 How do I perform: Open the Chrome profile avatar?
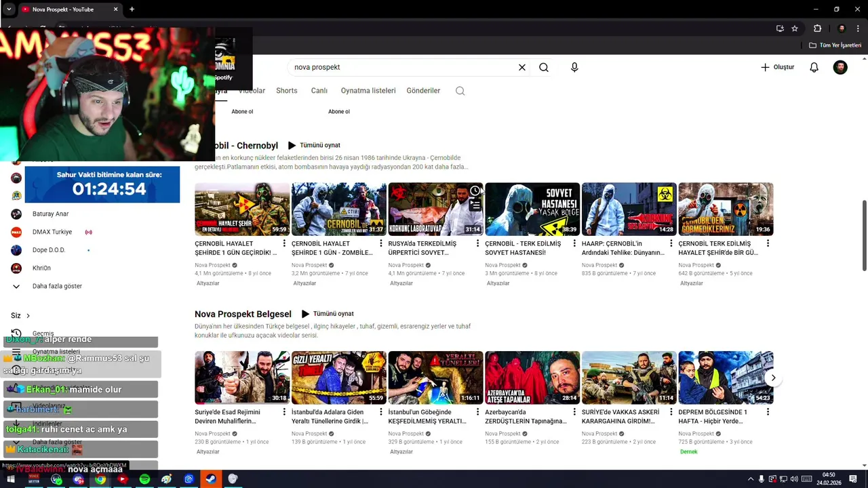(842, 28)
